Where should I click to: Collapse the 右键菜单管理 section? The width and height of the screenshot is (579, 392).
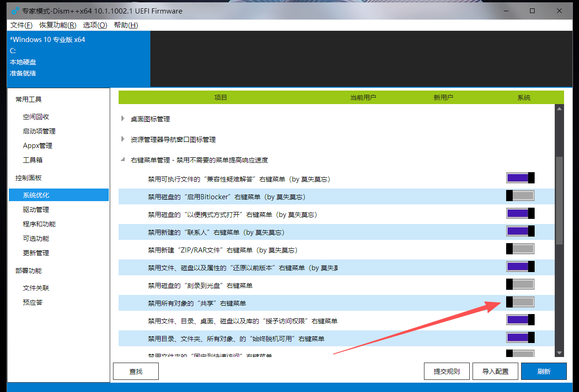click(x=123, y=160)
